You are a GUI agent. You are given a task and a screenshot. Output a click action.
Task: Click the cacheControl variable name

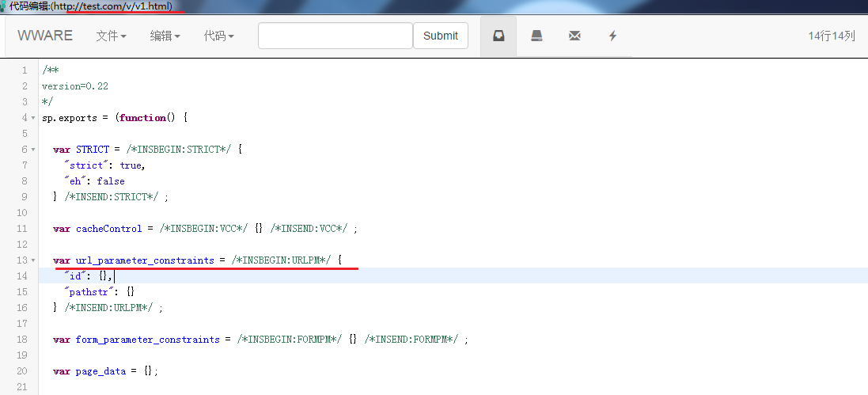109,228
